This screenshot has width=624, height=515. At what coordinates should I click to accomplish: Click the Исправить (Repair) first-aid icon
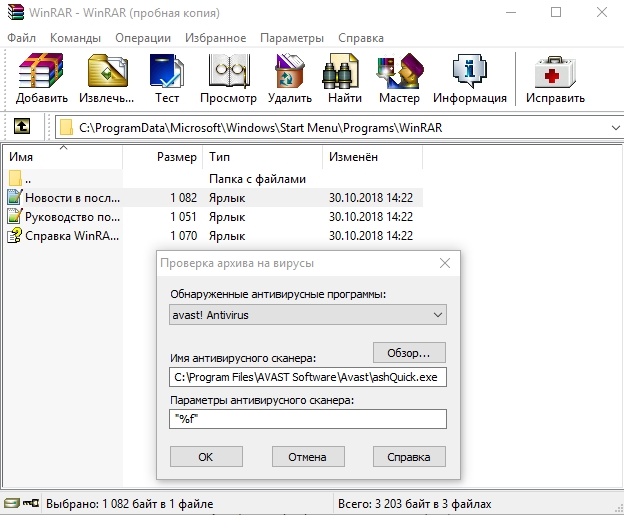tap(555, 72)
